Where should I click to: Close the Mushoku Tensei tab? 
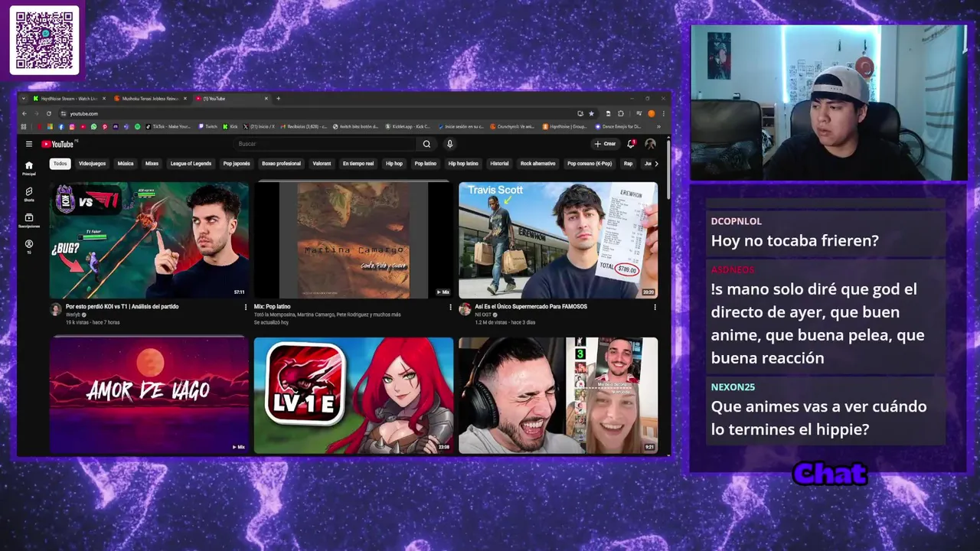coord(185,99)
